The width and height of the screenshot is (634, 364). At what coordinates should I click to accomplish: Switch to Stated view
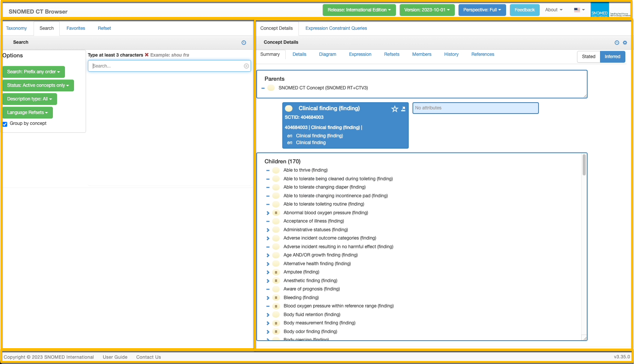pos(588,57)
